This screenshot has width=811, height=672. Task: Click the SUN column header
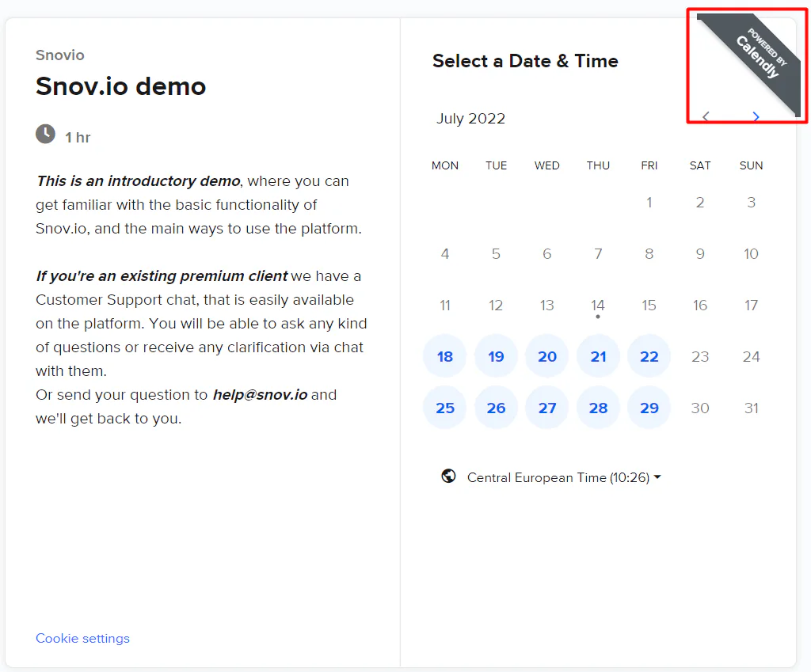pos(751,165)
